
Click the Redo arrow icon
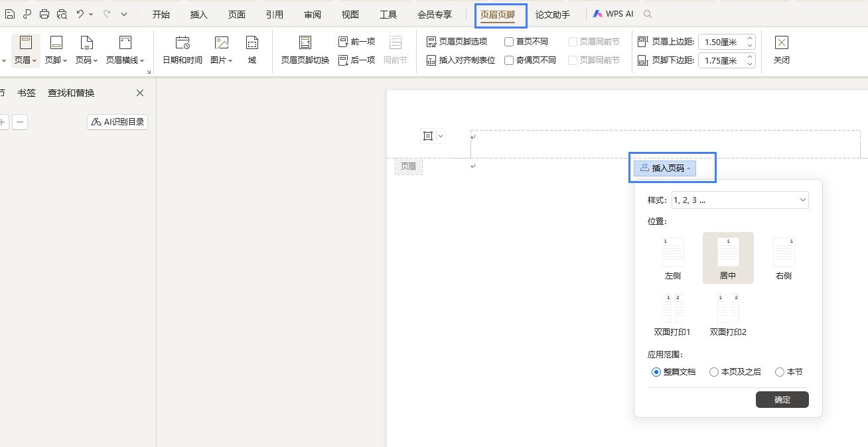coord(106,13)
